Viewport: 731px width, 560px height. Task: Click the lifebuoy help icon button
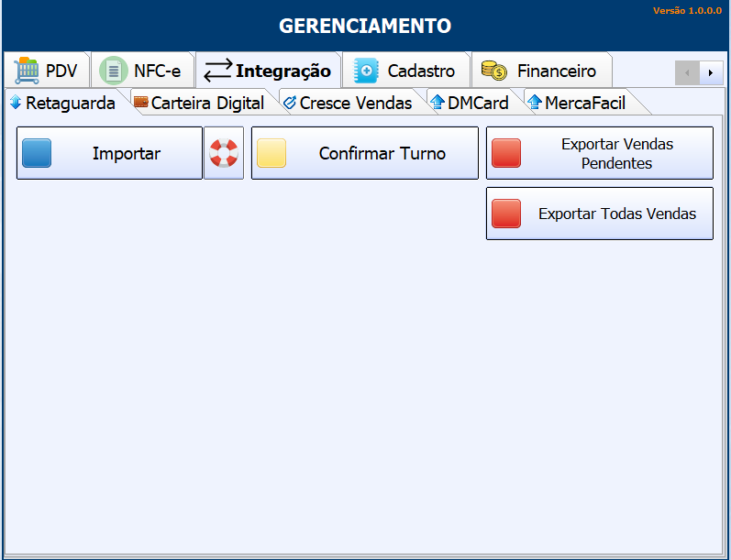[x=223, y=153]
